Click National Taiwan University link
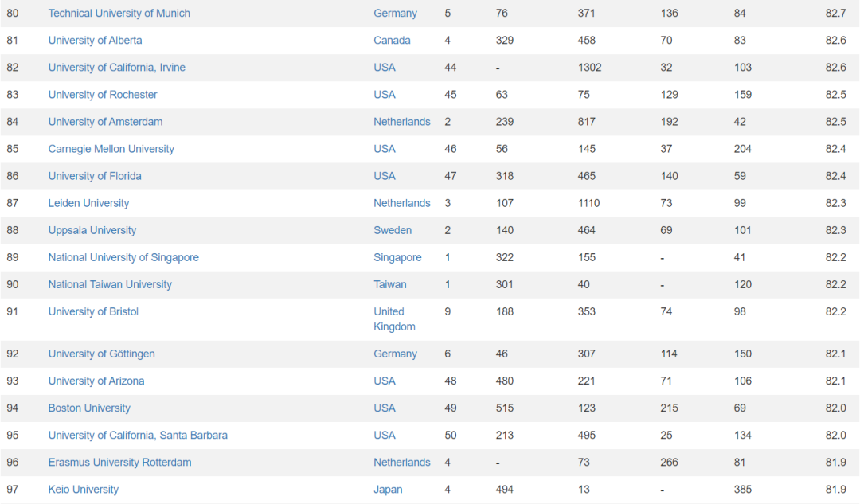860x504 pixels. click(x=110, y=284)
